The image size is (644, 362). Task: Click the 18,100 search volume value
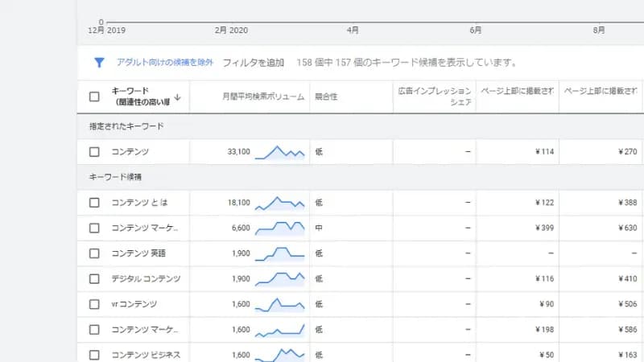(238, 203)
